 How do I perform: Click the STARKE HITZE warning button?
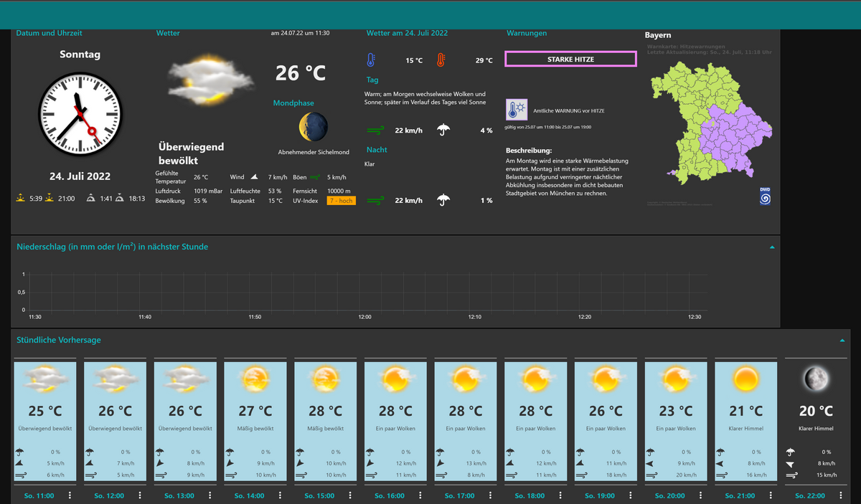(570, 59)
